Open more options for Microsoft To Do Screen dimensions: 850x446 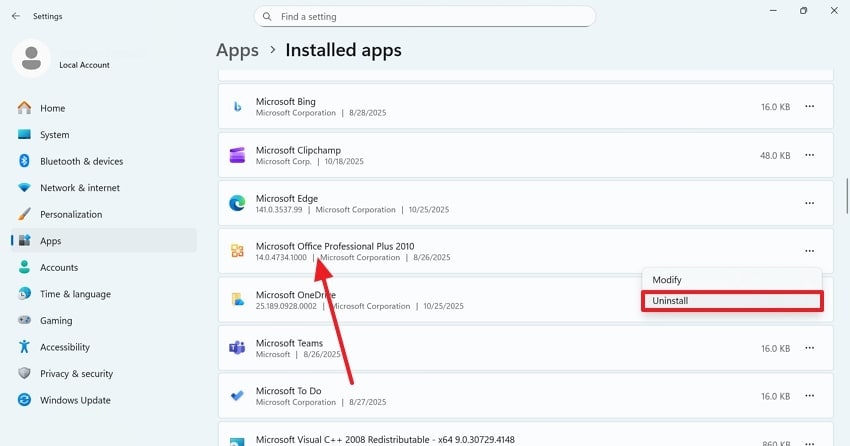point(809,396)
